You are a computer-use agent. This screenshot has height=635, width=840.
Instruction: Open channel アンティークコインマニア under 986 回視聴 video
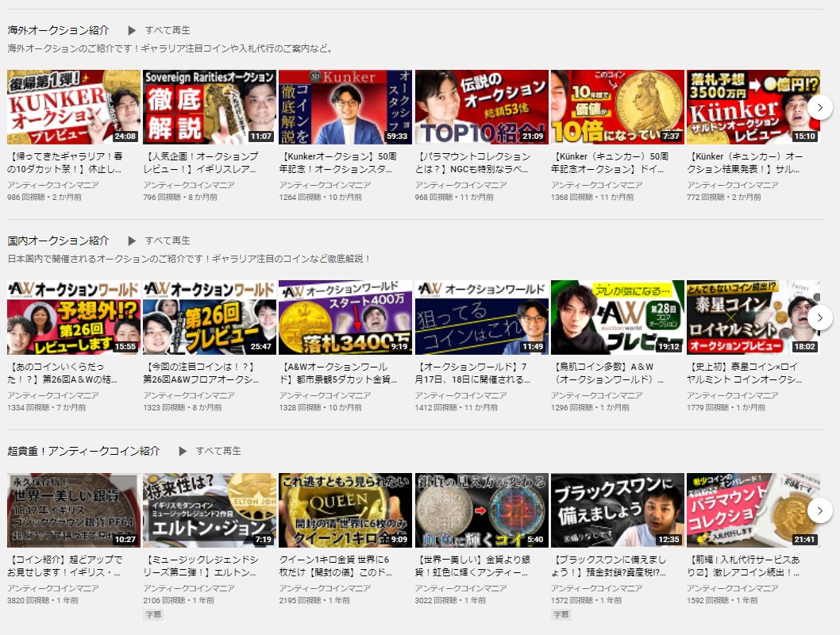53,185
